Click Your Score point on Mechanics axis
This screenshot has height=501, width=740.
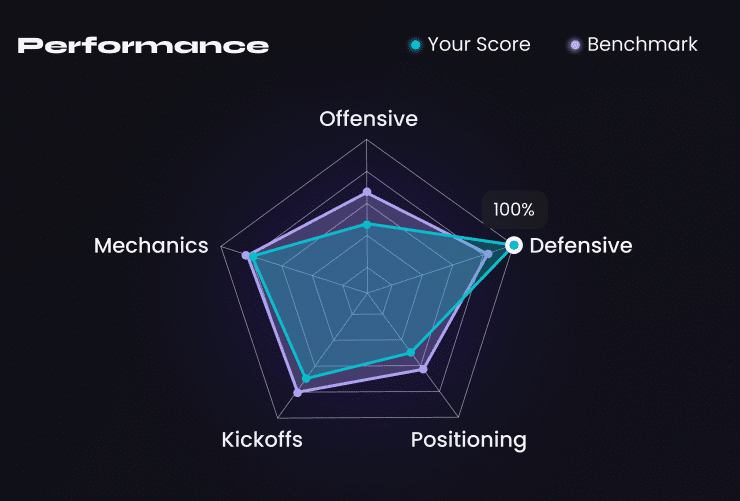tap(253, 257)
